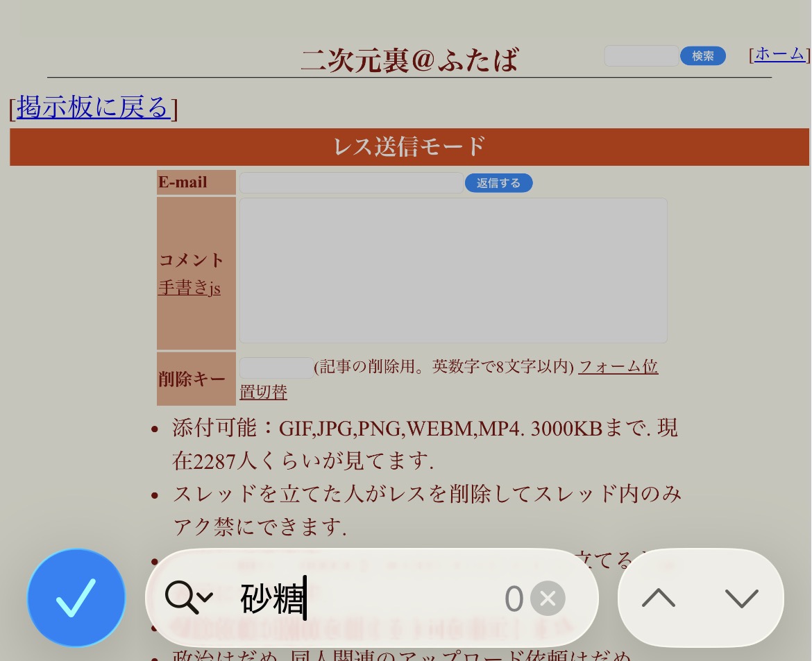This screenshot has width=812, height=661.
Task: Click the find field containing 砂糖
Action: (368, 598)
